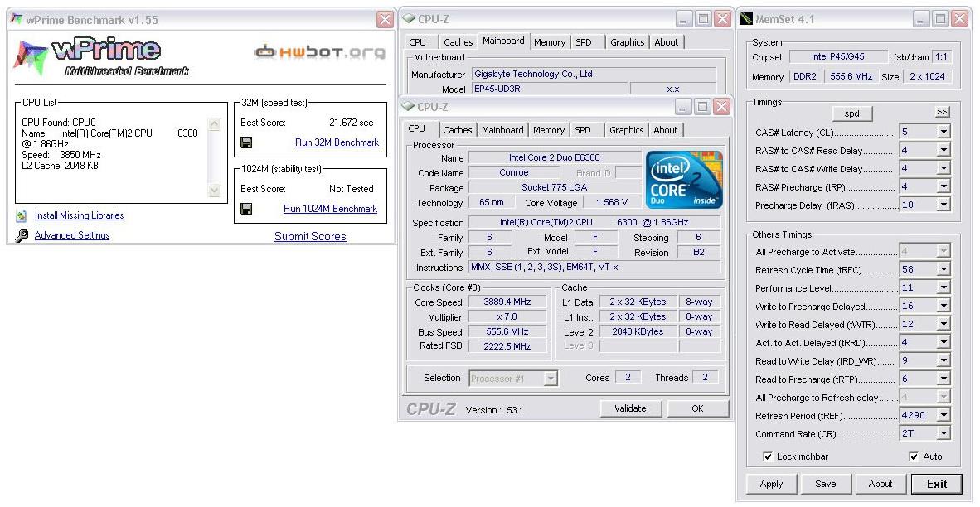Toggle the Auto checkbox in MemSet
980x507 pixels.
pos(914,456)
